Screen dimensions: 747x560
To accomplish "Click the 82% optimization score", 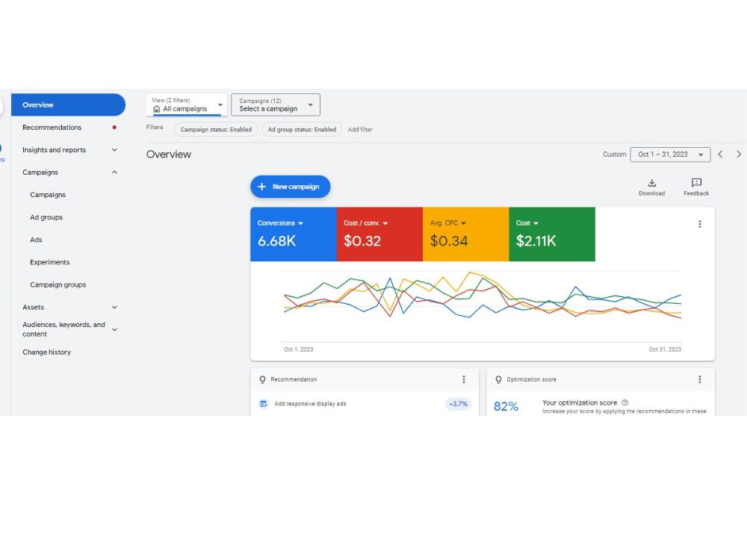I will 506,406.
